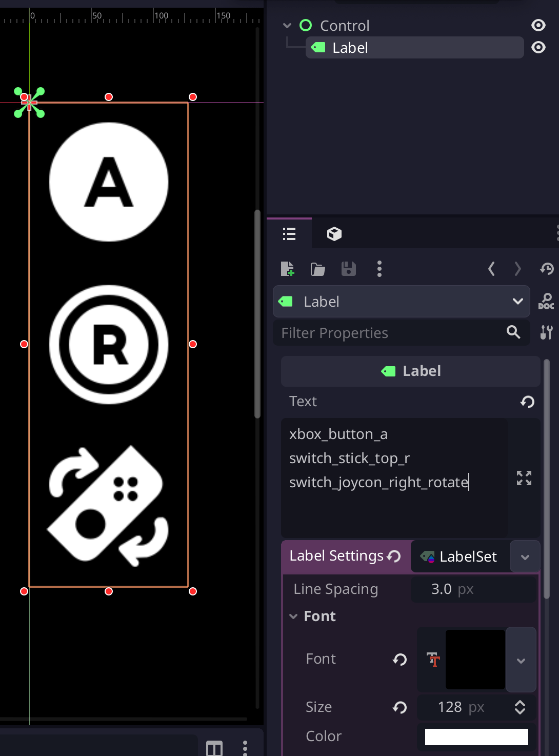Grab the bottom-left selection handle
This screenshot has width=559, height=756.
click(x=24, y=591)
